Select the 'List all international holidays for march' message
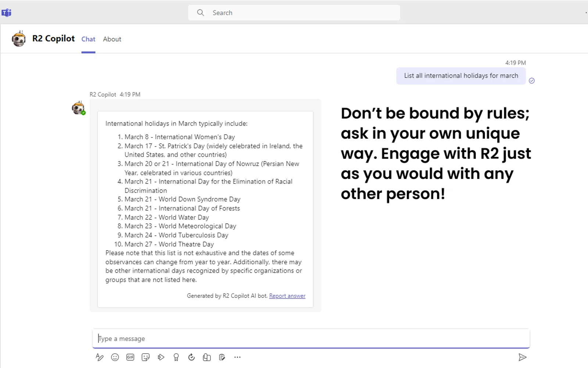588x368 pixels. 461,76
